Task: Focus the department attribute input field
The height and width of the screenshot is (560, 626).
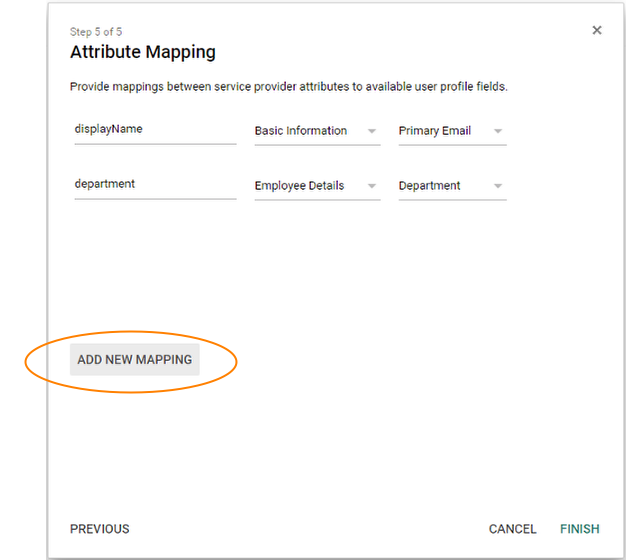Action: coord(154,184)
